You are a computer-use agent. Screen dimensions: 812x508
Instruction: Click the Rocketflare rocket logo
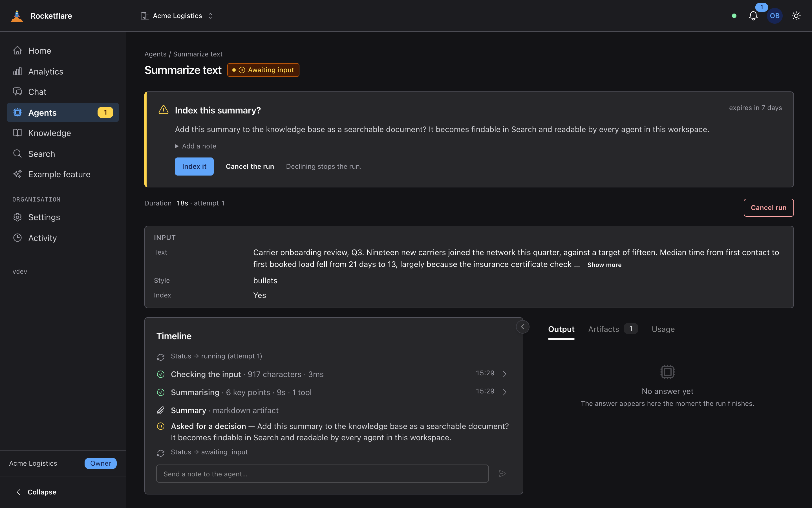tap(17, 16)
